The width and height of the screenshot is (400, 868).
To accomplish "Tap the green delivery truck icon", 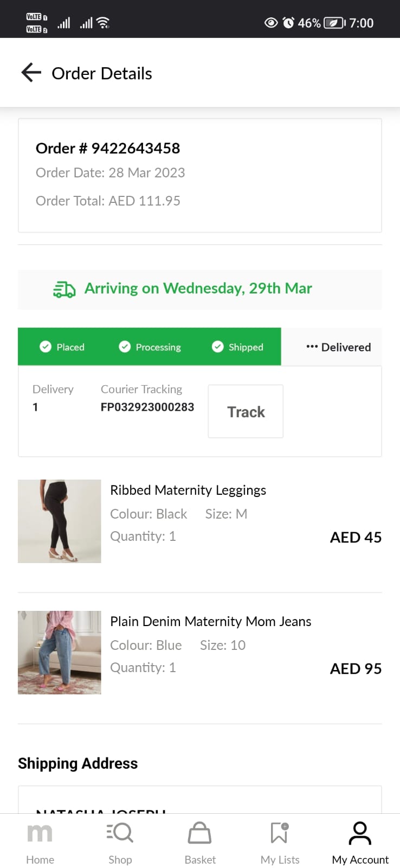I will point(64,290).
